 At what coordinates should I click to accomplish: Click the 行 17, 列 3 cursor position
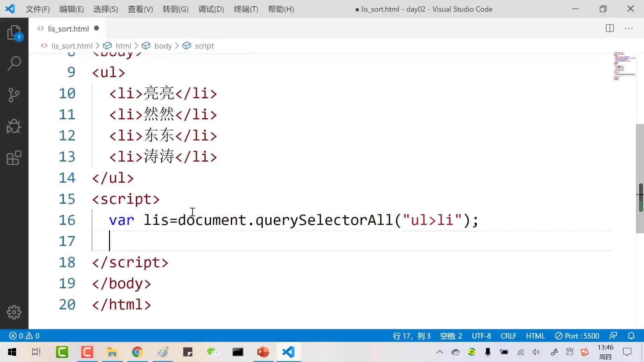tap(412, 336)
